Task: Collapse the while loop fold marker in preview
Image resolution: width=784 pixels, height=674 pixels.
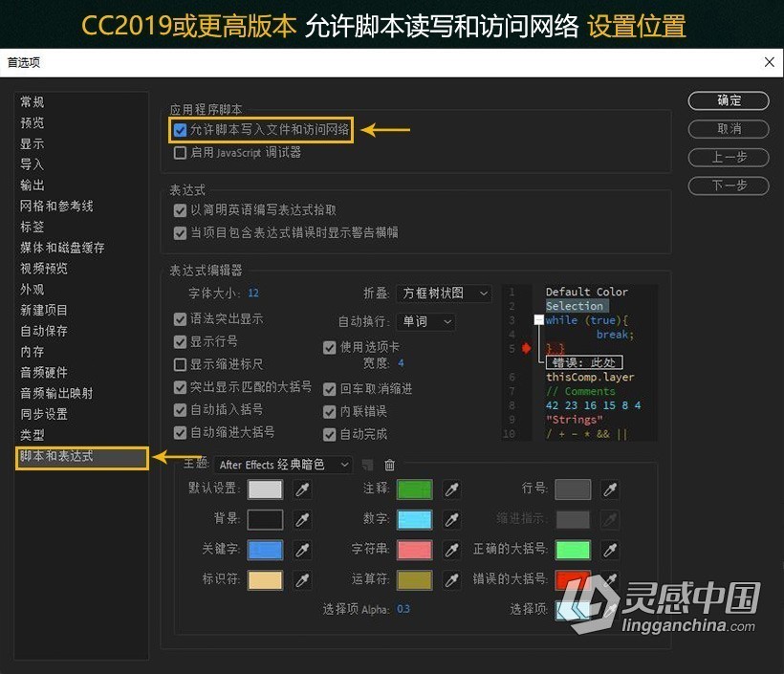Action: pyautogui.click(x=538, y=319)
